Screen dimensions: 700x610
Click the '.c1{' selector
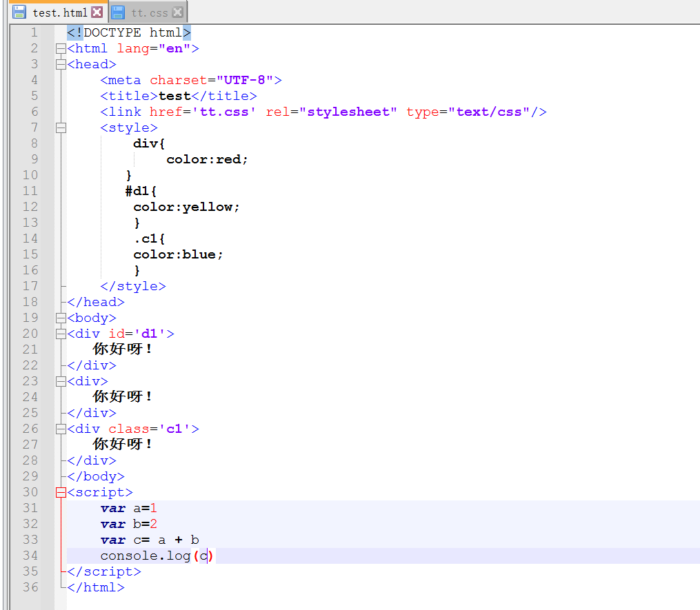[x=149, y=238]
